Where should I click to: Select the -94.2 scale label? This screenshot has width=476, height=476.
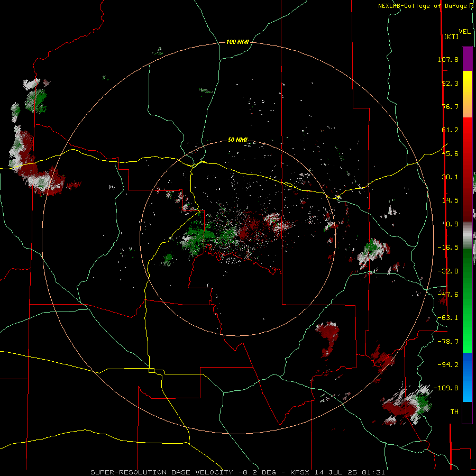pyautogui.click(x=448, y=365)
